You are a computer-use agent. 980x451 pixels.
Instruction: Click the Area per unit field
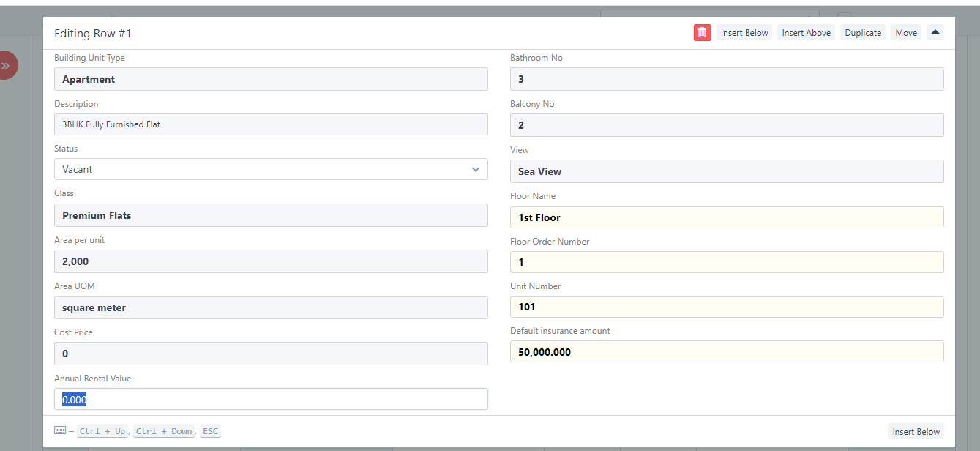[271, 261]
